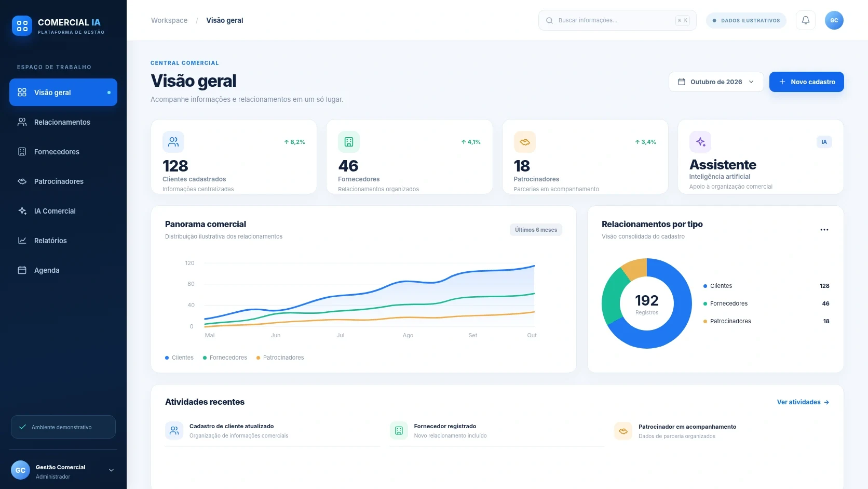Open Patrocinadores in sidebar
The width and height of the screenshot is (868, 489).
pos(63,181)
